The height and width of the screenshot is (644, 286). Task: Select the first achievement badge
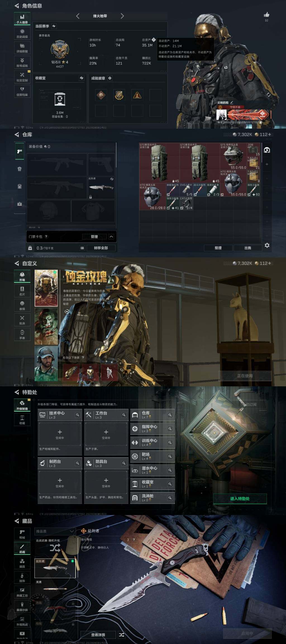[x=101, y=95]
